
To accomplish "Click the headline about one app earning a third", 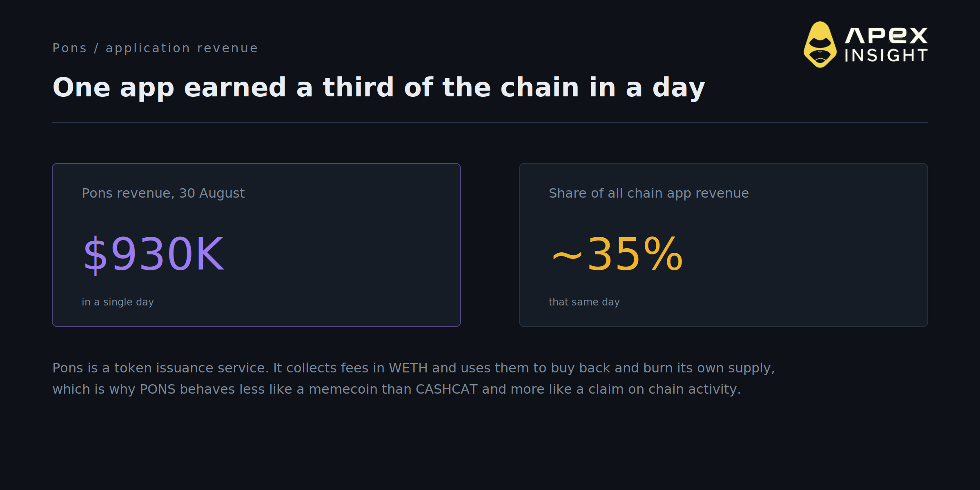I will (379, 87).
